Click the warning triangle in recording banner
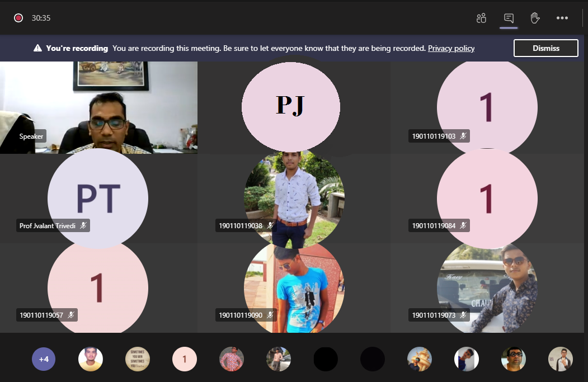Screen dimensions: 588x382 (x=37, y=48)
